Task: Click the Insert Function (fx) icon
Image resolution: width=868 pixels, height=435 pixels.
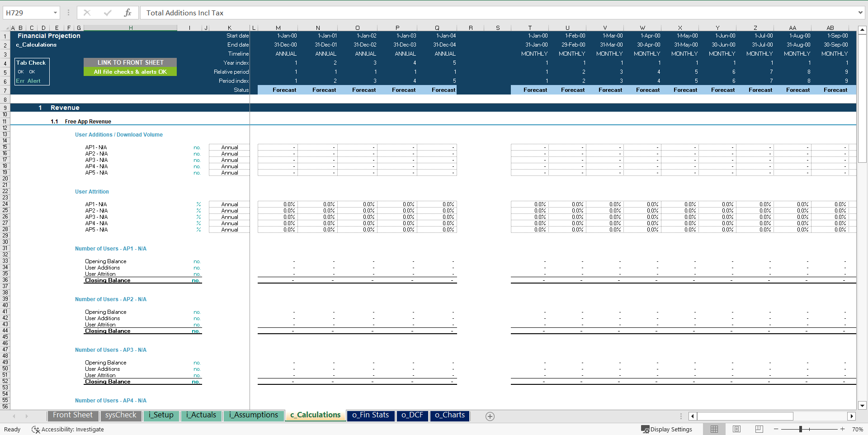Action: pos(128,12)
